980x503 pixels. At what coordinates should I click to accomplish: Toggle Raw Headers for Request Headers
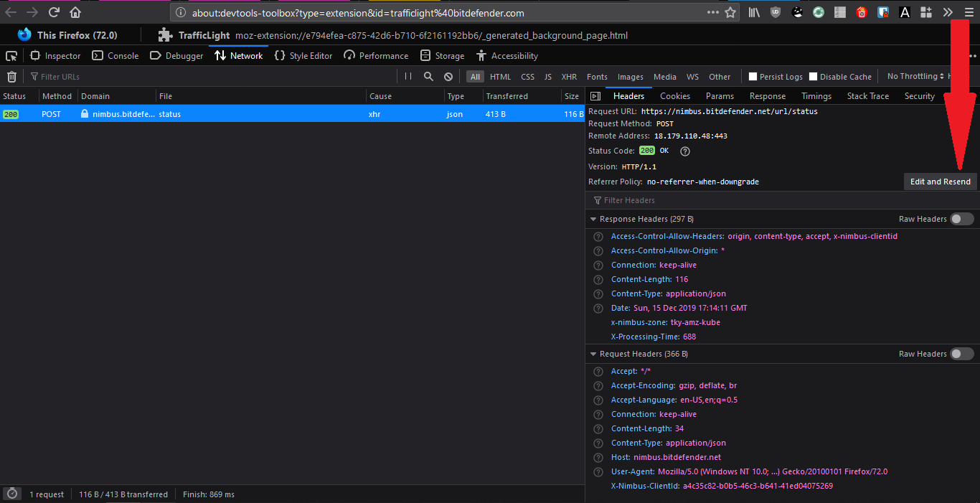(962, 354)
